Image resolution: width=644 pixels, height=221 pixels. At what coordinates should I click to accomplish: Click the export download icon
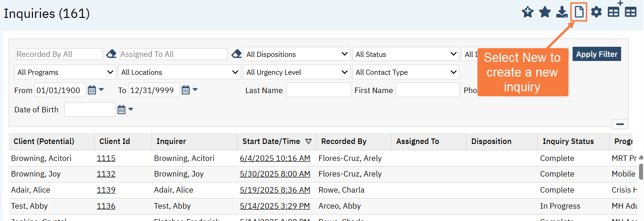click(562, 12)
